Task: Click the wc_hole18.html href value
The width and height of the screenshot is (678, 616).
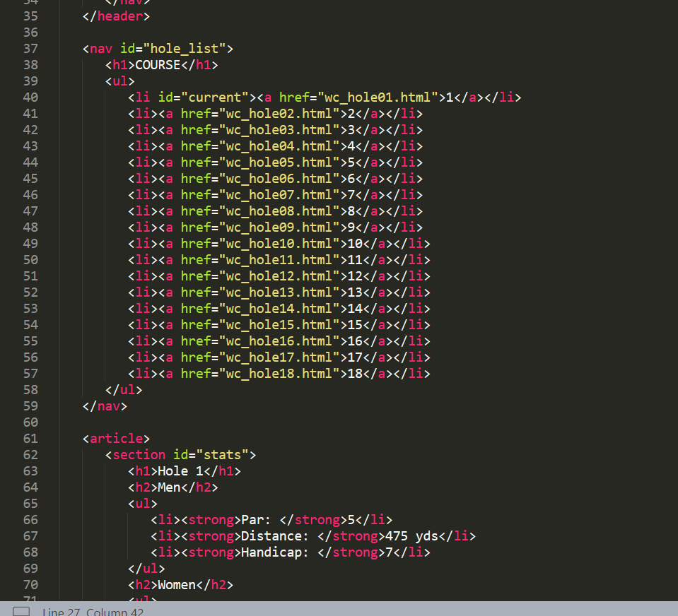Action: (279, 374)
